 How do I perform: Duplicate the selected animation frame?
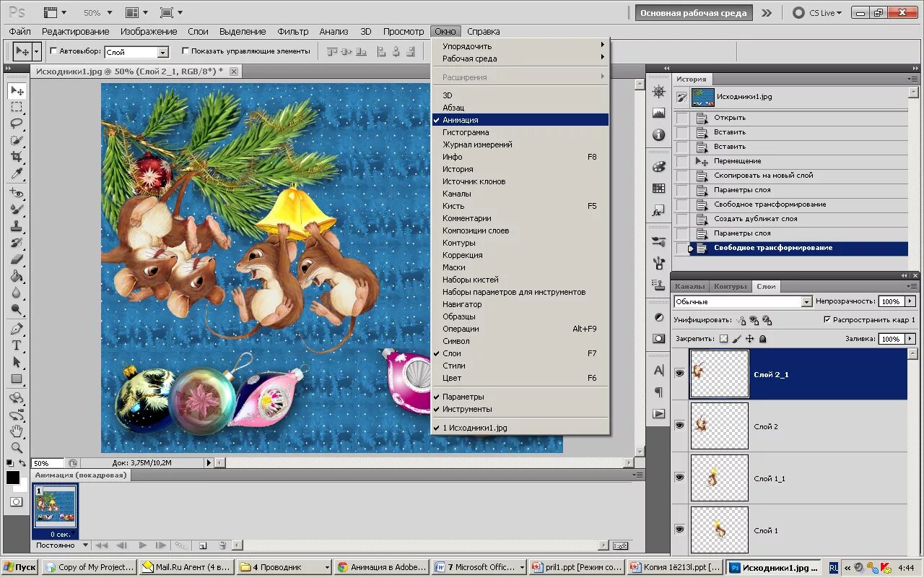point(203,545)
